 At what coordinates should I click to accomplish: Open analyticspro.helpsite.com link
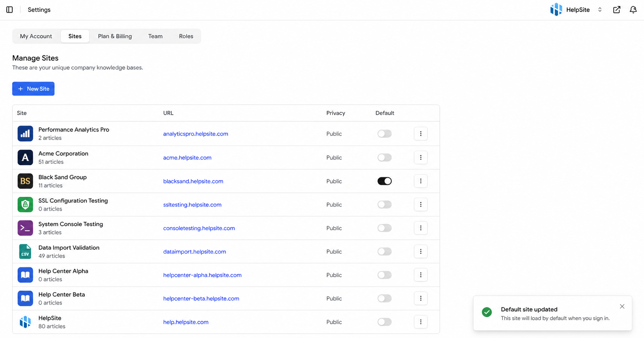pos(196,134)
